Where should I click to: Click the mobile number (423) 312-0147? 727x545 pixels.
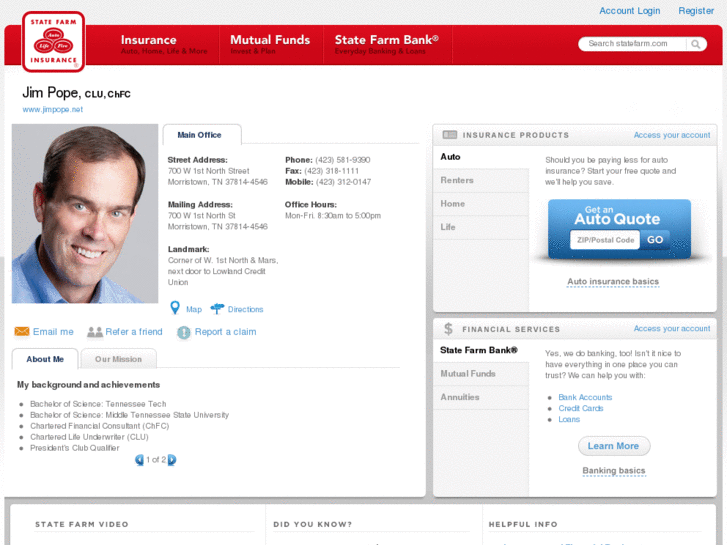click(343, 182)
